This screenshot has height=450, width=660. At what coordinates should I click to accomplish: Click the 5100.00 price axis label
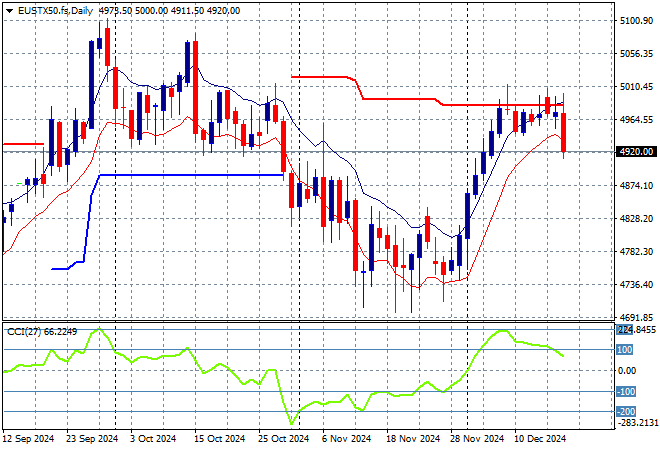coord(636,21)
